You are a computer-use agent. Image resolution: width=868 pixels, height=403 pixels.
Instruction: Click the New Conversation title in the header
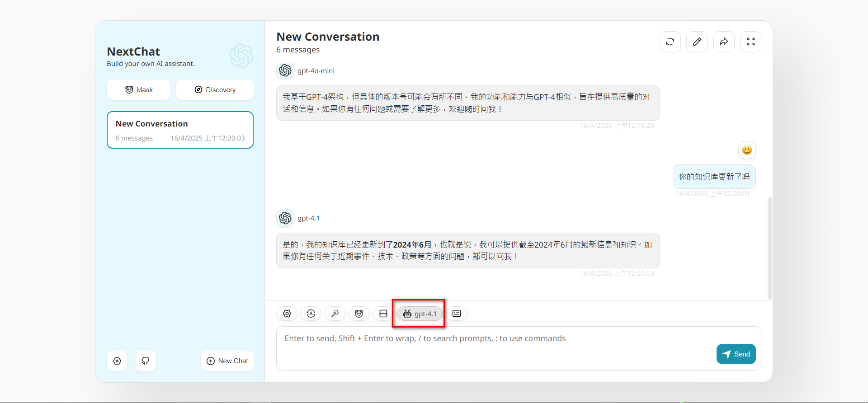(x=328, y=37)
